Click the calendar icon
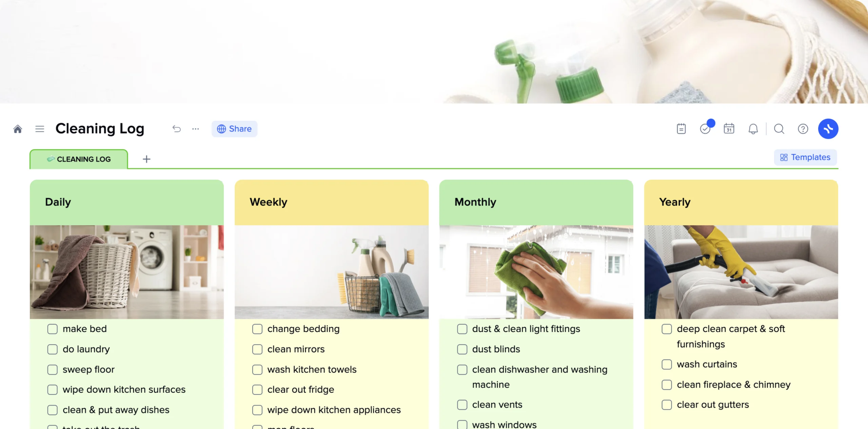Image resolution: width=868 pixels, height=429 pixels. point(730,128)
